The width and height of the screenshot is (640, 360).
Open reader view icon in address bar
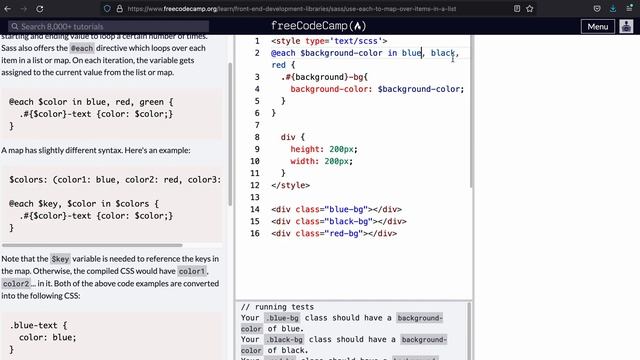click(x=517, y=9)
